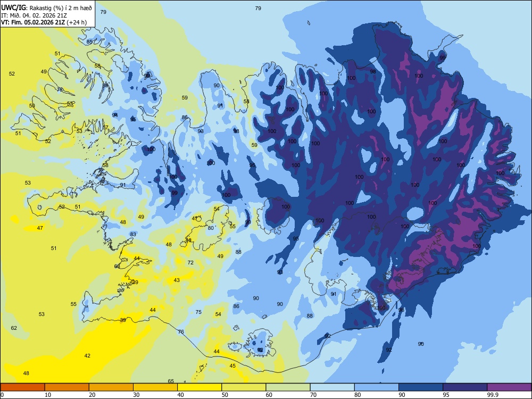This screenshot has width=532, height=399.
Task: Click the 95–99.9 dark navy legend swatch
Action: pos(465,387)
